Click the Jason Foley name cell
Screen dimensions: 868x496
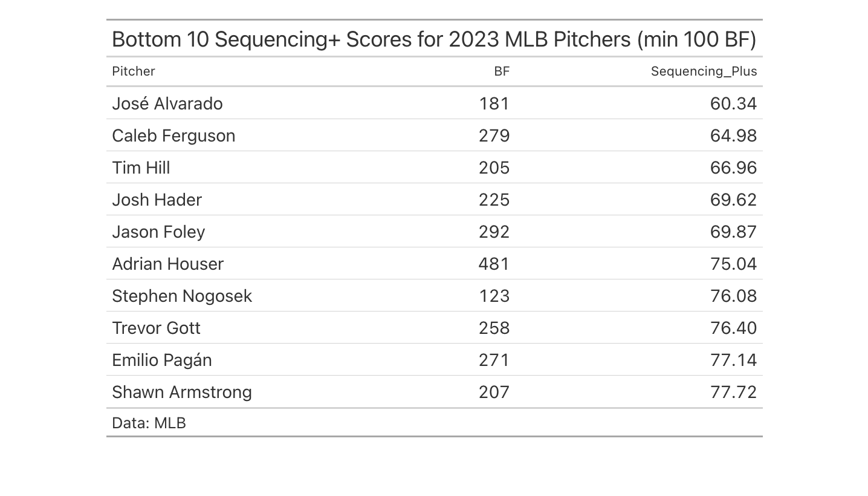[x=158, y=232]
